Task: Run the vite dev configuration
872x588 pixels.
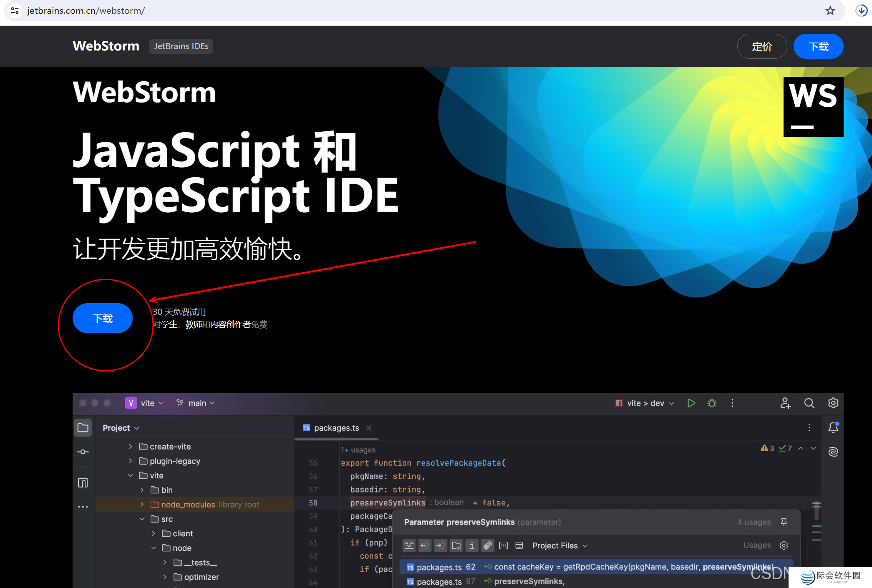Action: (x=691, y=403)
